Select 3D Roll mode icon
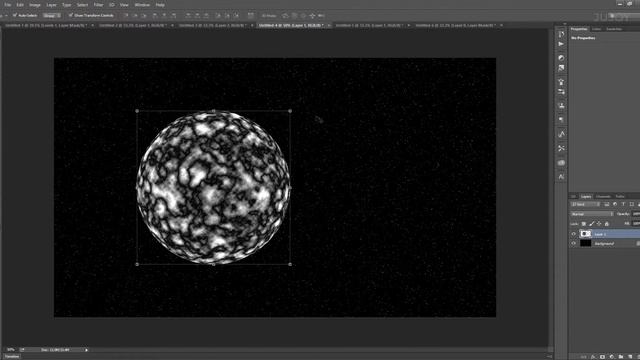The image size is (640, 360). pos(294,16)
